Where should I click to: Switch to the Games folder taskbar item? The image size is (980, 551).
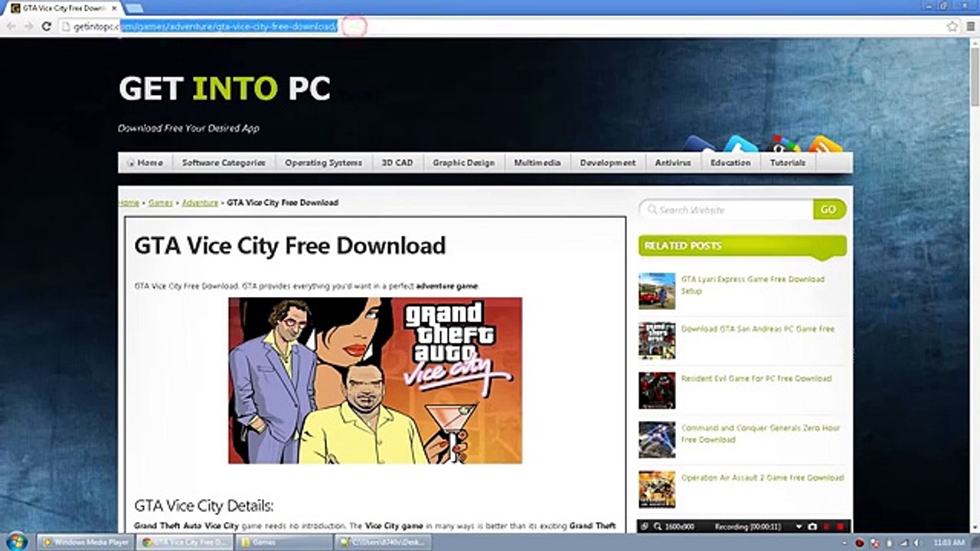(x=284, y=543)
